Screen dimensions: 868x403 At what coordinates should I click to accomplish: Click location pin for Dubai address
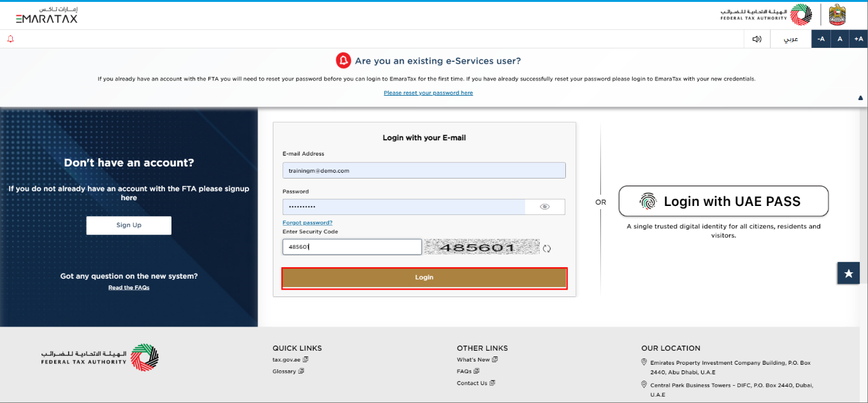point(644,385)
